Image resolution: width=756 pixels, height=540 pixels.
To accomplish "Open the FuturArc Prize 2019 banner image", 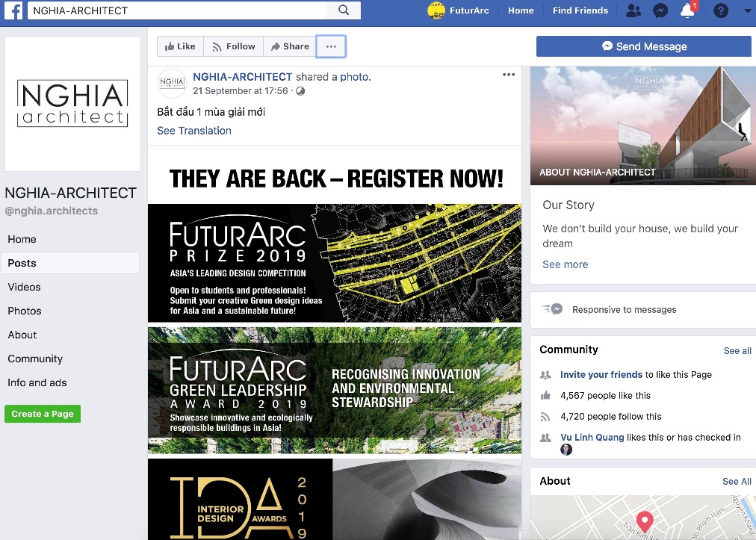I will pyautogui.click(x=335, y=263).
